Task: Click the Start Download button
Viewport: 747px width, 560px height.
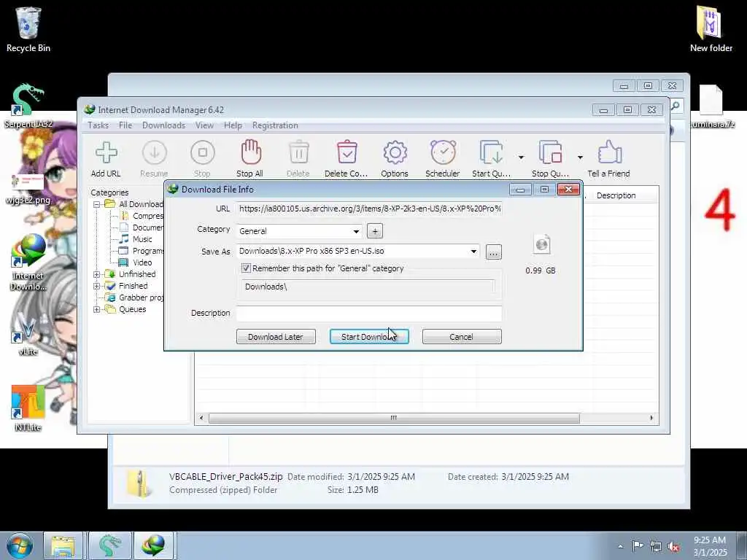Action: click(x=369, y=337)
